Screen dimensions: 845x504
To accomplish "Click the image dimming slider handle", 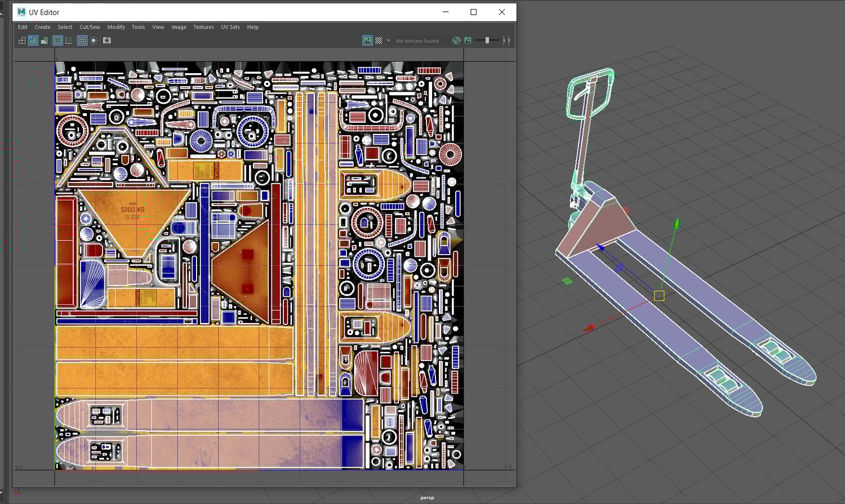I will [487, 41].
